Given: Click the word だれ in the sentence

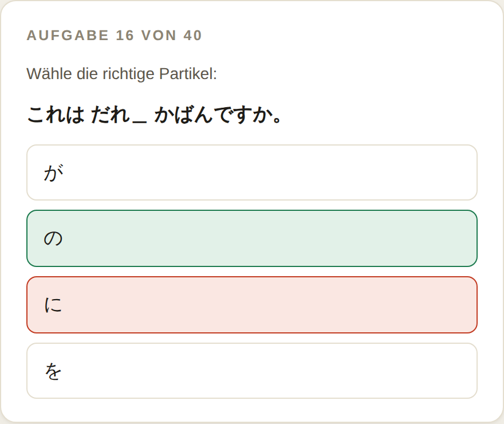Looking at the screenshot, I should [110, 115].
